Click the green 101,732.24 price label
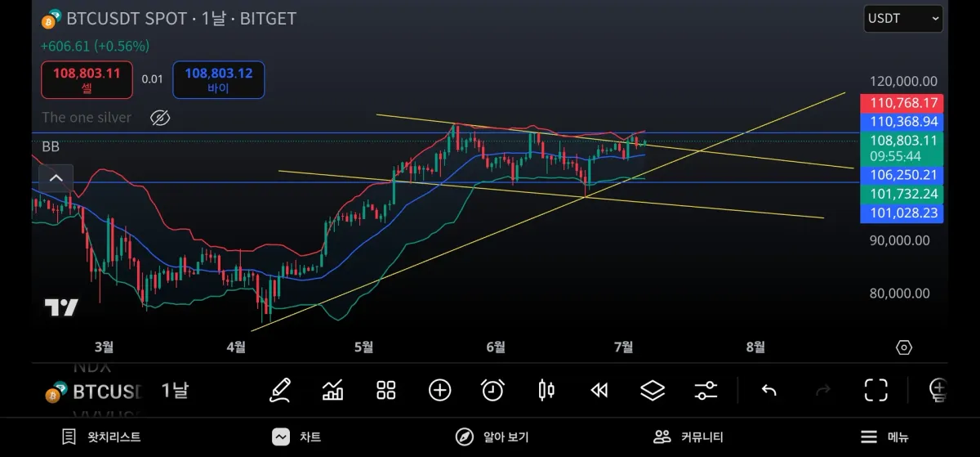 pyautogui.click(x=902, y=194)
